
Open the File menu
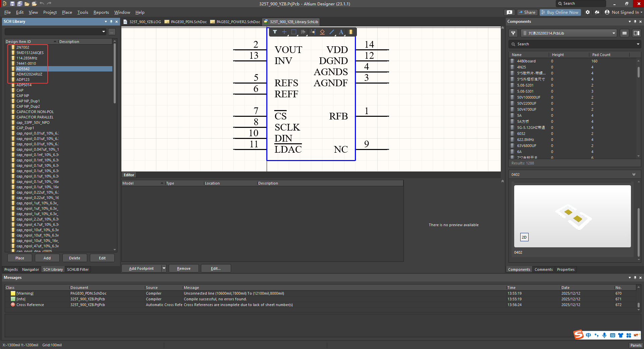coord(7,12)
